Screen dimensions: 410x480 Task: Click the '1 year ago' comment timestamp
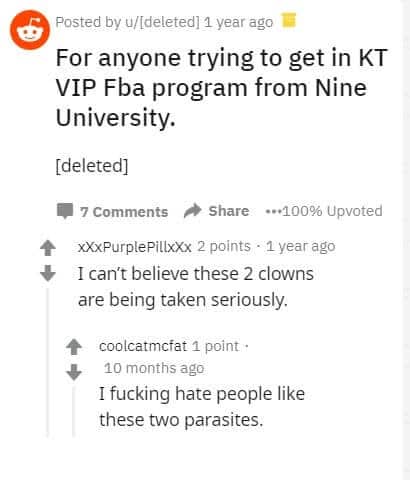[x=301, y=247]
